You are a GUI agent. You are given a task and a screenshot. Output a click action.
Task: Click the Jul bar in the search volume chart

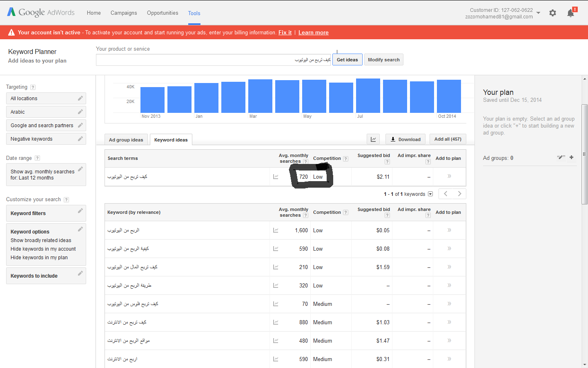368,96
